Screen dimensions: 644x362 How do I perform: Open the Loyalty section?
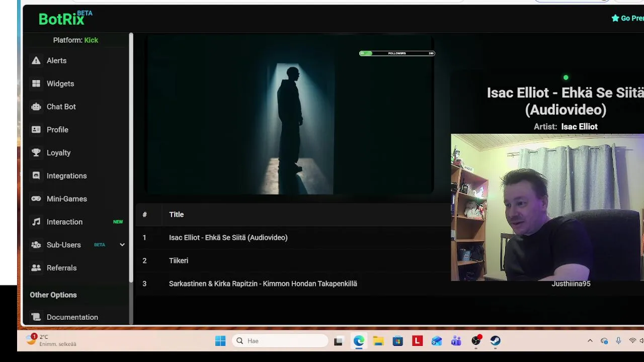(58, 153)
